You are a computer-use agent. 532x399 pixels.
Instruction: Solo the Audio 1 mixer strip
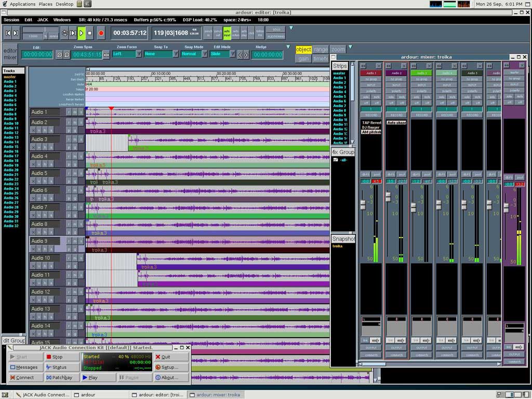366,97
